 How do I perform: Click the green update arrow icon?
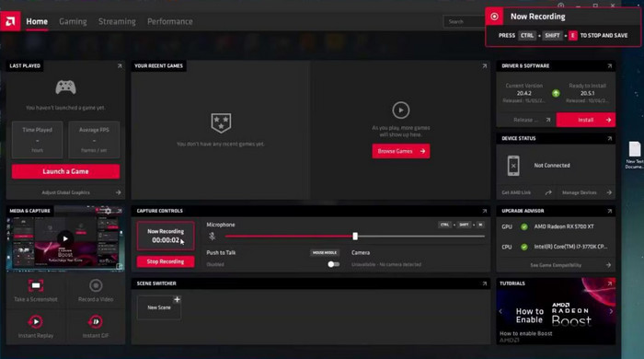click(x=556, y=93)
